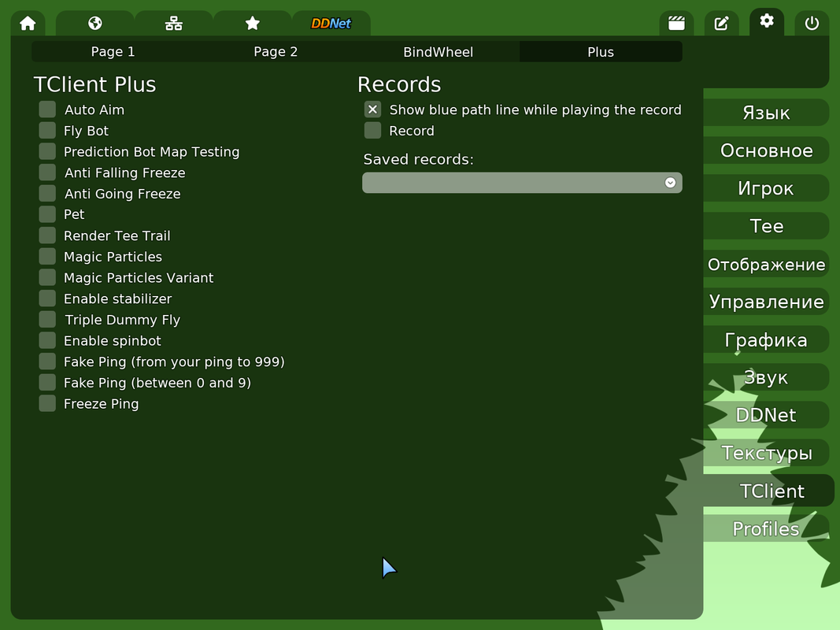Go to the home menu icon
Image resolution: width=840 pixels, height=630 pixels.
(x=28, y=24)
